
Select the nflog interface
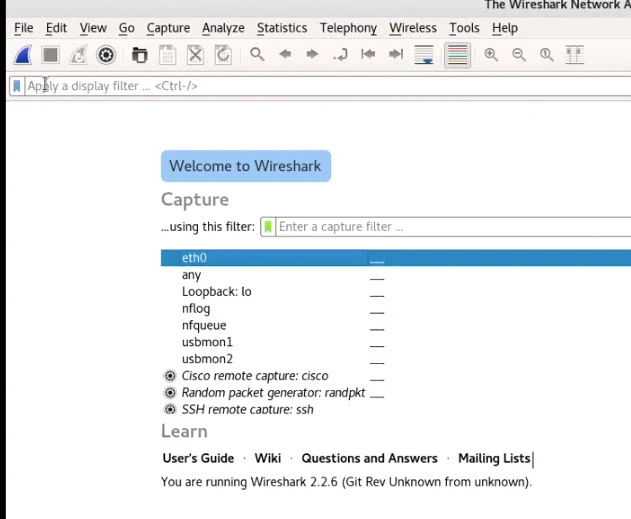pos(396,309)
